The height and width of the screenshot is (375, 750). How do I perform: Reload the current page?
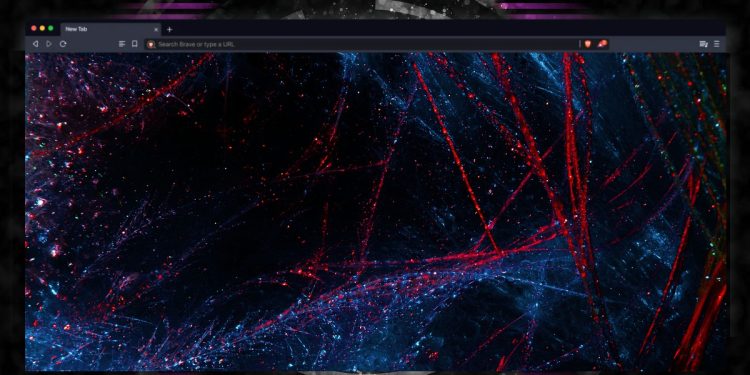coord(63,44)
